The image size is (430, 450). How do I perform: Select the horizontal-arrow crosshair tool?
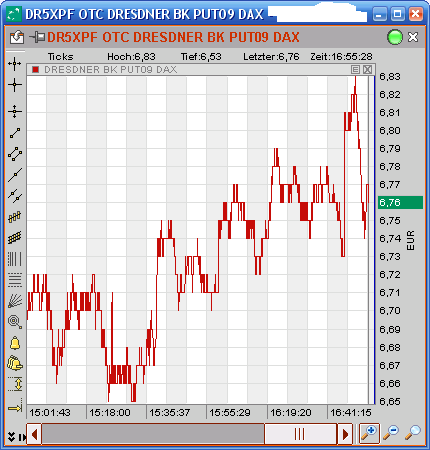tap(15, 63)
